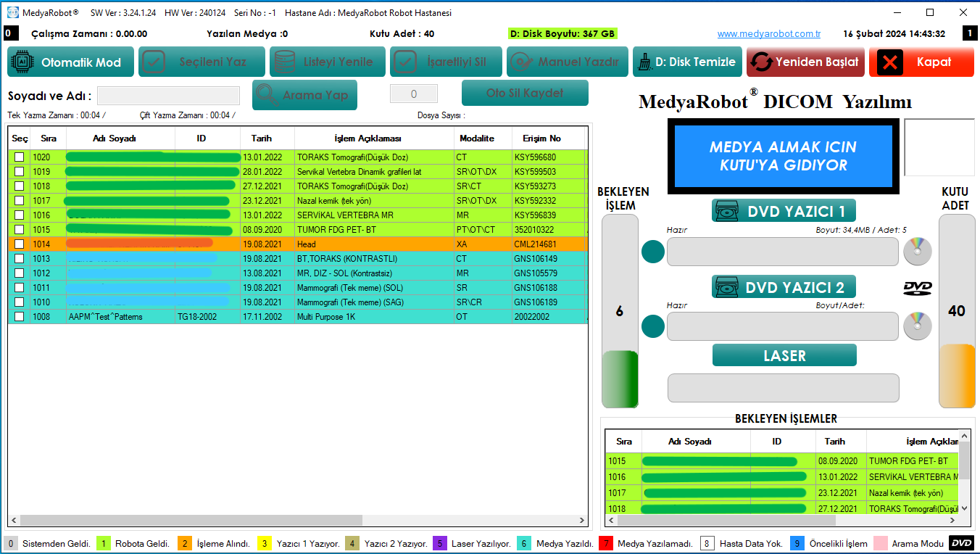Sort by Modalite column header
Viewport: 980px width, 554px height.
point(476,138)
